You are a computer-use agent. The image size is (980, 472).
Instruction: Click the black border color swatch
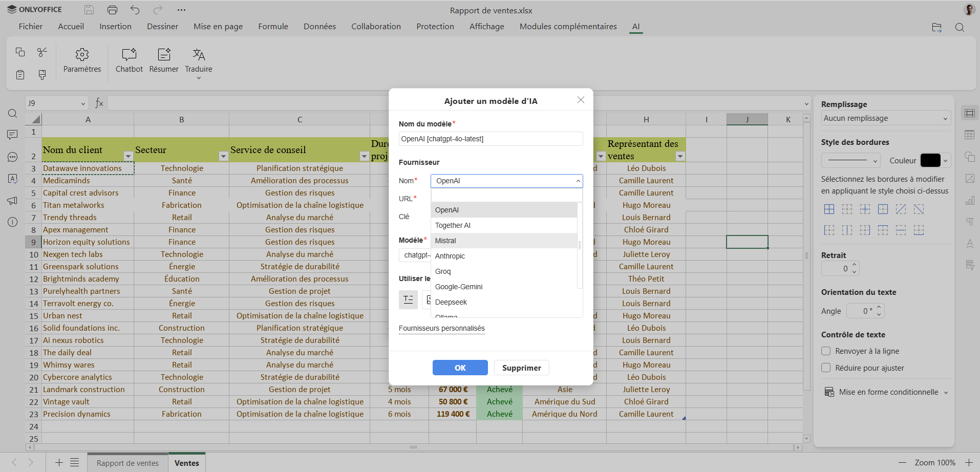[x=930, y=160]
